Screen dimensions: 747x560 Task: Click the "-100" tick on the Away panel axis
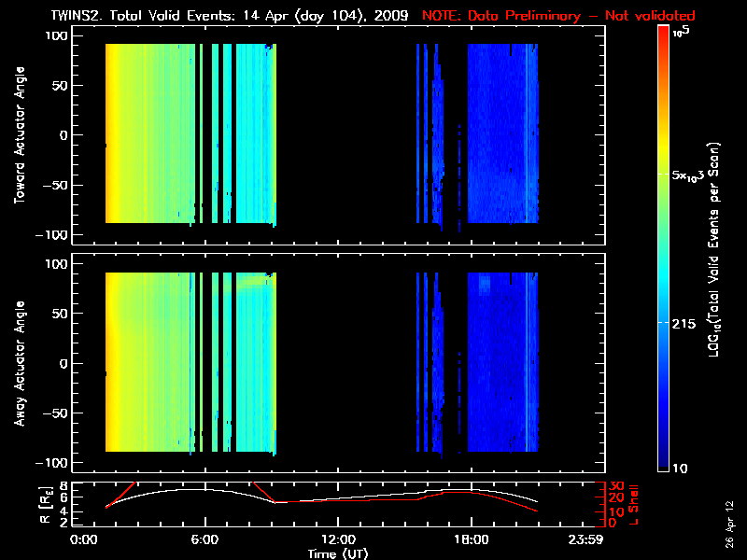(52, 463)
